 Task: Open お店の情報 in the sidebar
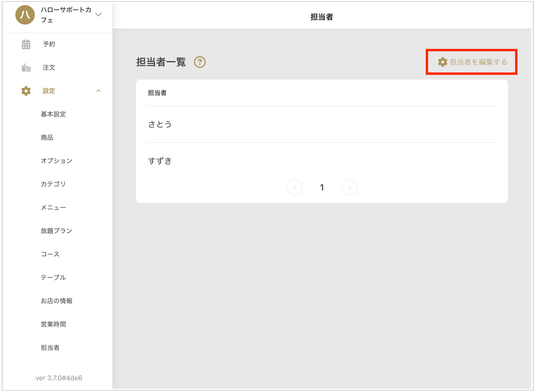[x=56, y=301]
